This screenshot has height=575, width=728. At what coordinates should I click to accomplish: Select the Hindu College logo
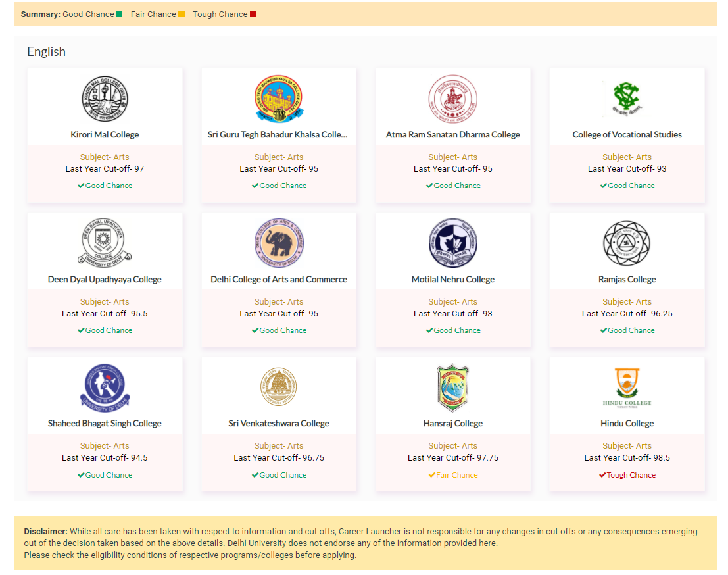click(627, 388)
